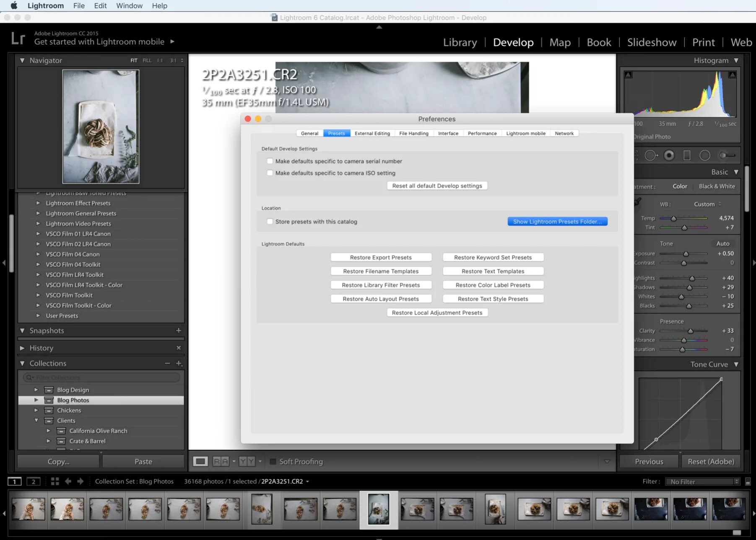756x540 pixels.
Task: Enable defaults specific to camera ISO setting
Action: pyautogui.click(x=270, y=173)
